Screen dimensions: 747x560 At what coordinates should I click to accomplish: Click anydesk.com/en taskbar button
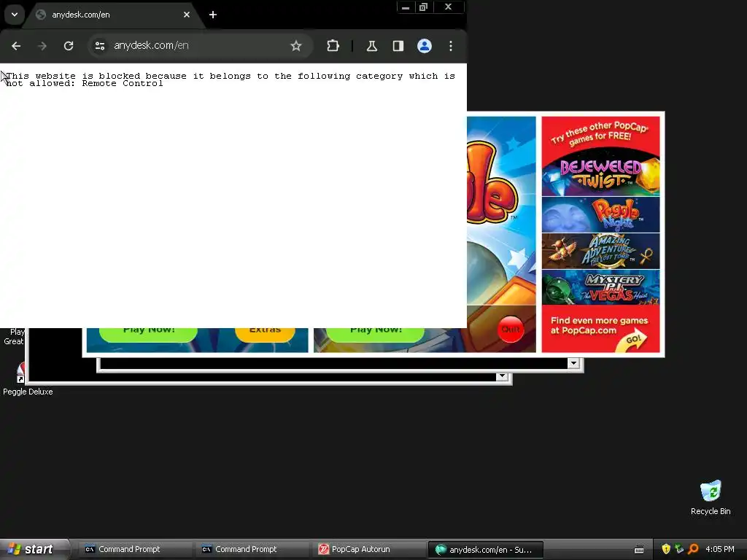click(485, 550)
